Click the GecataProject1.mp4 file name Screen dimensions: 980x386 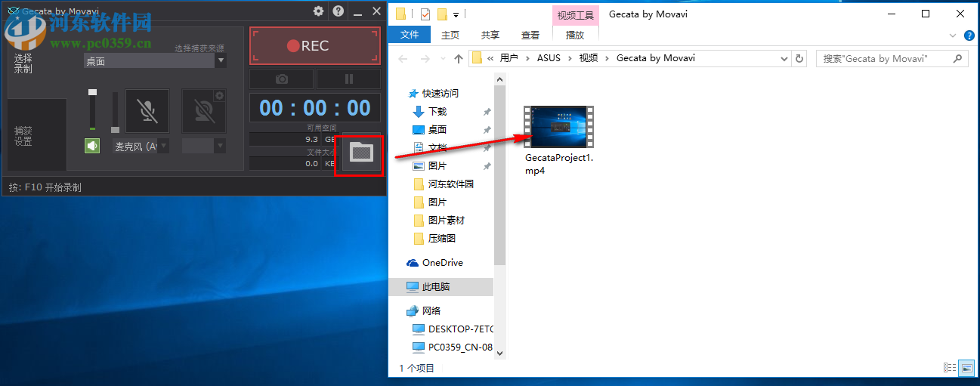(x=559, y=164)
